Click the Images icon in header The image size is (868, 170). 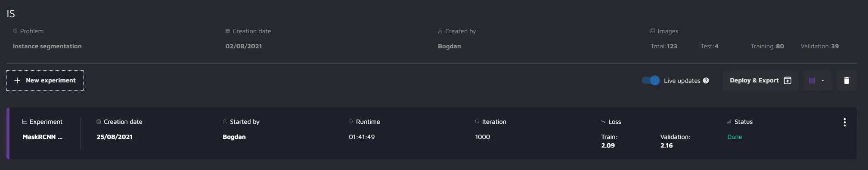653,31
